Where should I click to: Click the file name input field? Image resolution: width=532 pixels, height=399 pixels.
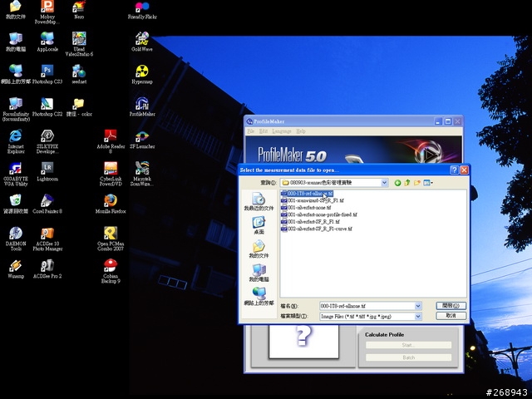[367, 306]
